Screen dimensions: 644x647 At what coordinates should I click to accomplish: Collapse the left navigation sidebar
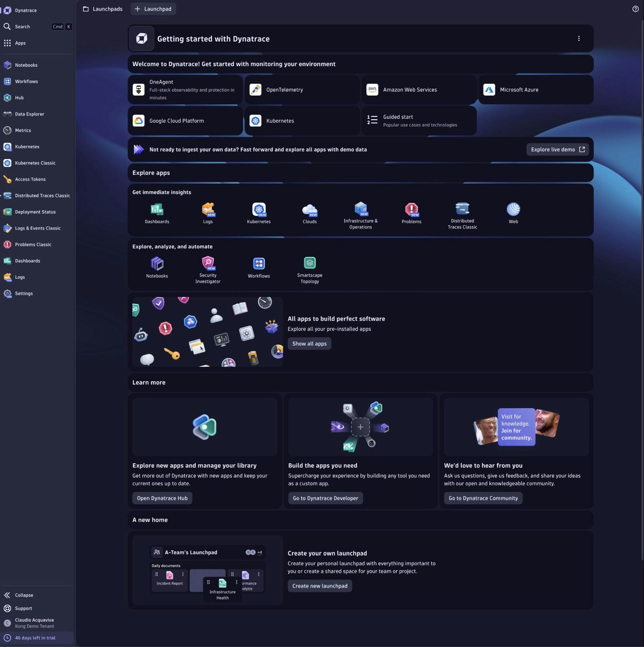pyautogui.click(x=24, y=595)
